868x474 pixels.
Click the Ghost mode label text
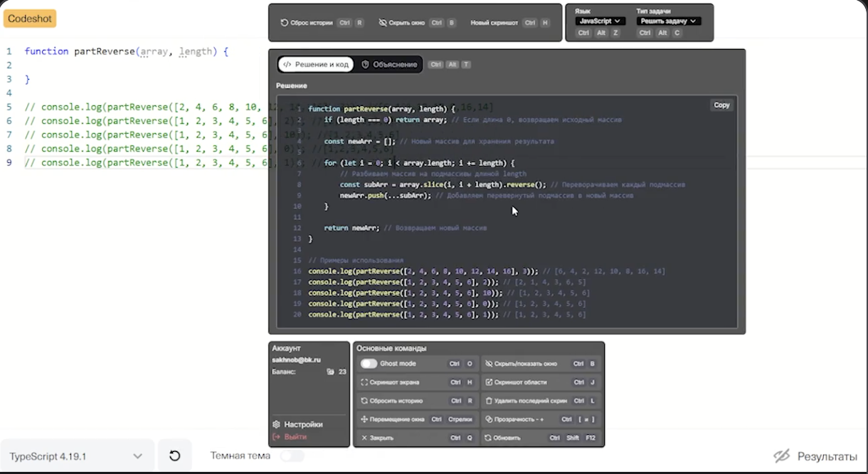pos(398,364)
